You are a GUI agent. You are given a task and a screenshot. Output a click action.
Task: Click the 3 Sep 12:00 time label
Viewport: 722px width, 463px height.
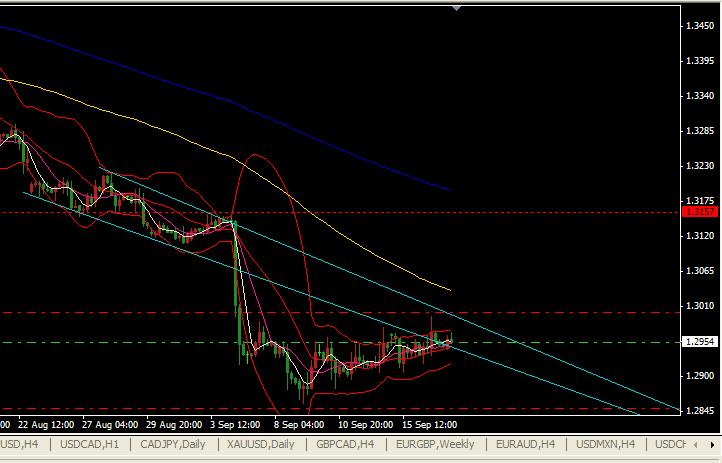click(235, 424)
